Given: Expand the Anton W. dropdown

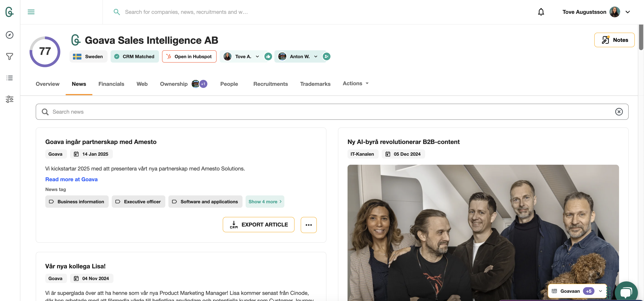Looking at the screenshot, I should [x=315, y=56].
